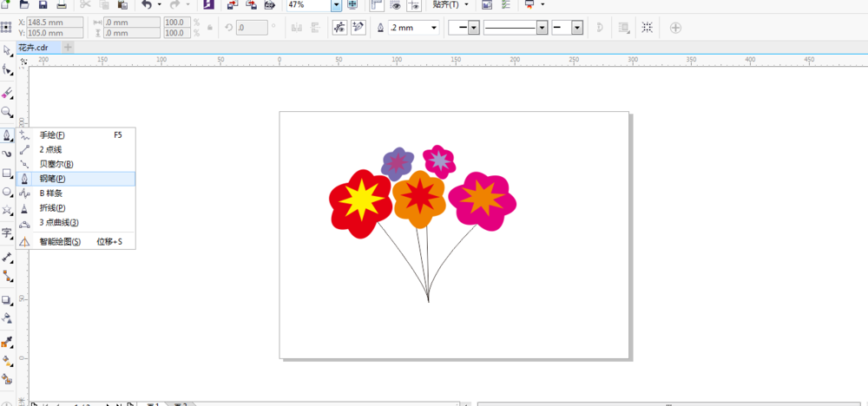Launch full-screen preview icon
The width and height of the screenshot is (868, 406).
(352, 4)
